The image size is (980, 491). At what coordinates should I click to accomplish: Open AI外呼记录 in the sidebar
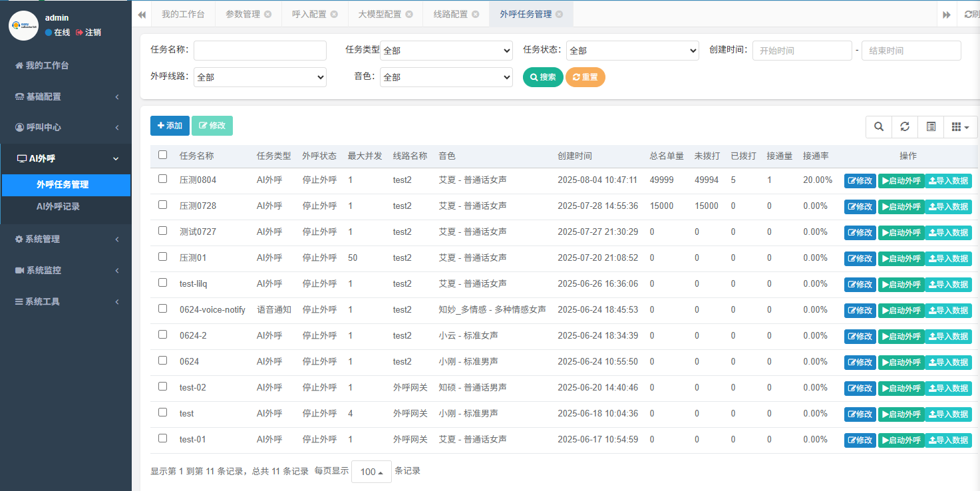[x=58, y=207]
